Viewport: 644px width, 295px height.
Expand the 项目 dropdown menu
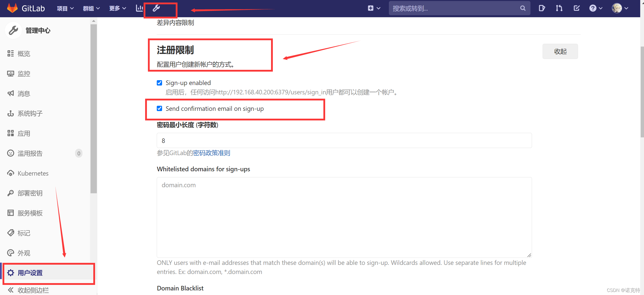[65, 8]
